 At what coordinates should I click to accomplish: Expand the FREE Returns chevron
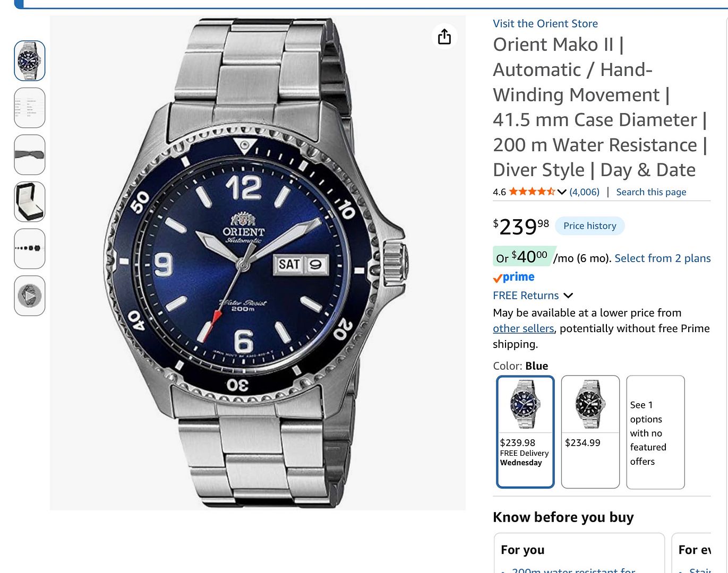coord(568,296)
